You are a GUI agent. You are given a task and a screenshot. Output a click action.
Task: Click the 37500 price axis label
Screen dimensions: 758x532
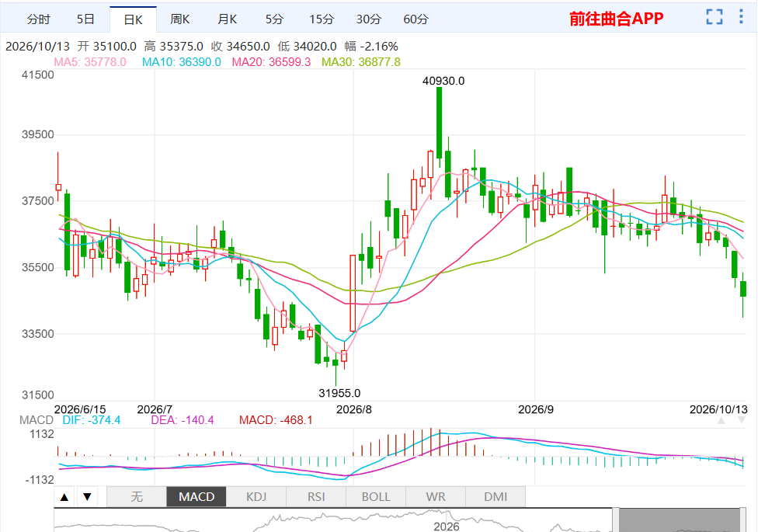38,200
